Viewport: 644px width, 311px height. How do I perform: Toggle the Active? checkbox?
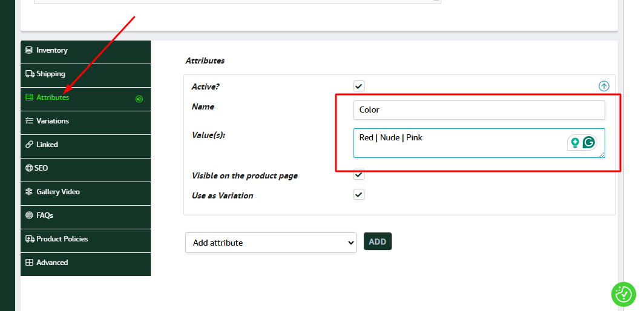[x=359, y=87]
